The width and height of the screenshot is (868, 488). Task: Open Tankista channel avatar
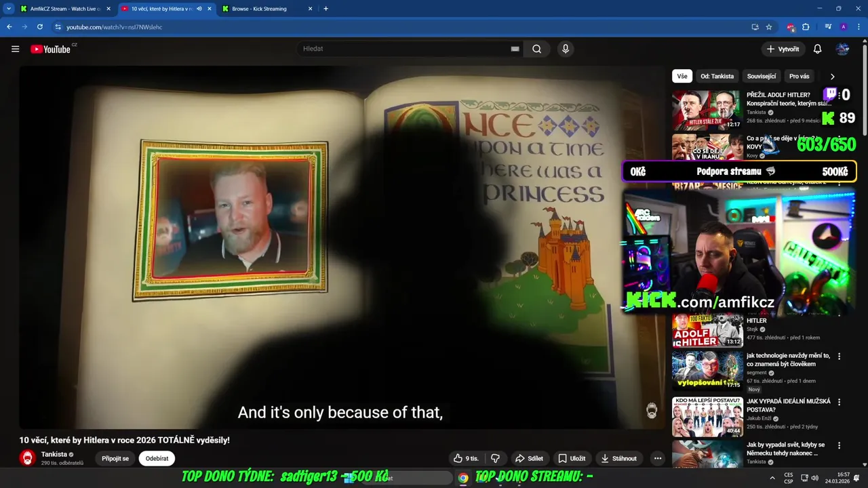point(27,457)
